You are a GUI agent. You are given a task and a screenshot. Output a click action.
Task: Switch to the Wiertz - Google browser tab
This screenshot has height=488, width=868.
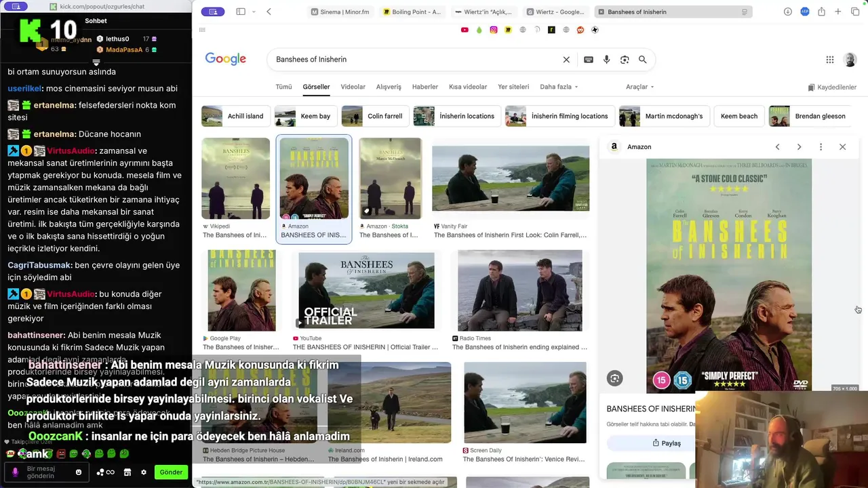[x=555, y=12]
